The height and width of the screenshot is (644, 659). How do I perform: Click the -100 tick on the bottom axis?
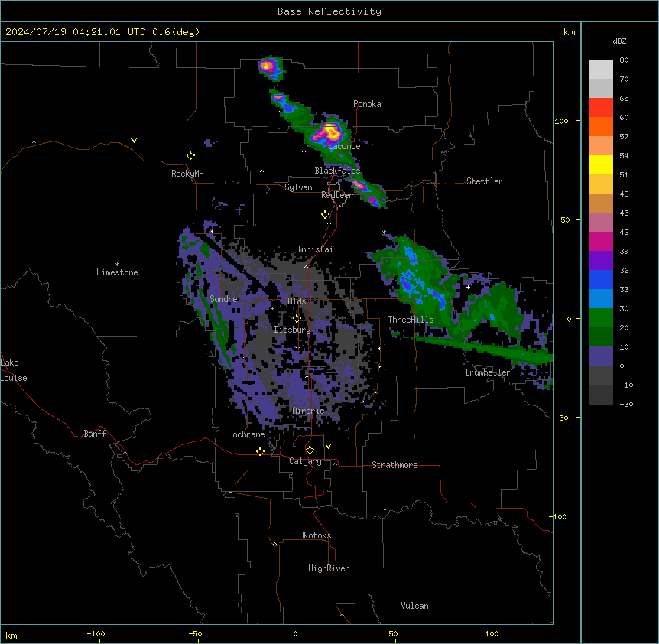point(96,634)
